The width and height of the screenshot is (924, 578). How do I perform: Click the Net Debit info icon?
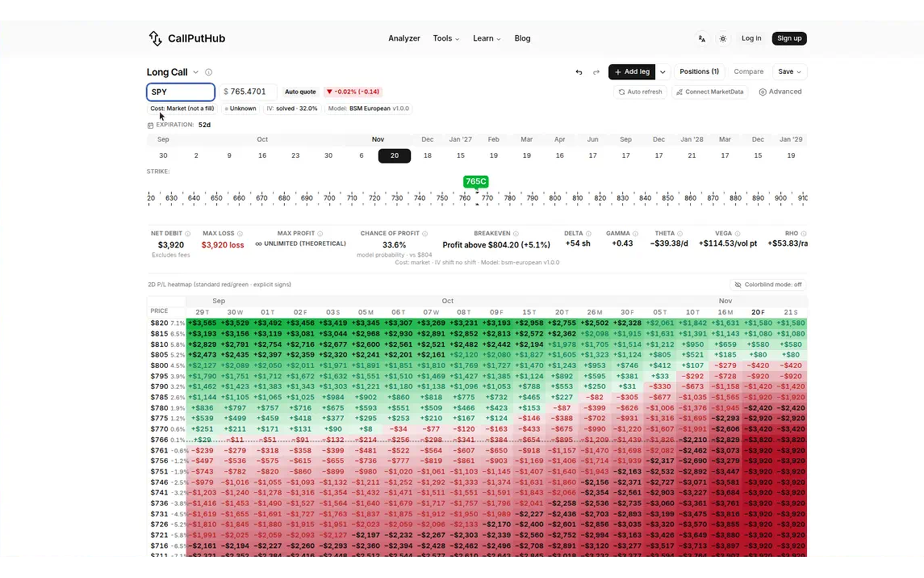tap(187, 234)
